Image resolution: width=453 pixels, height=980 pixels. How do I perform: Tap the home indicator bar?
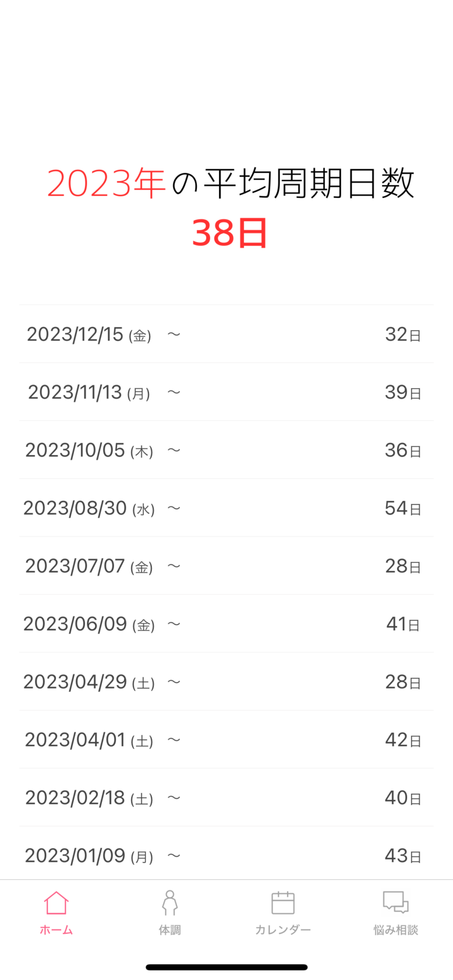tap(226, 967)
